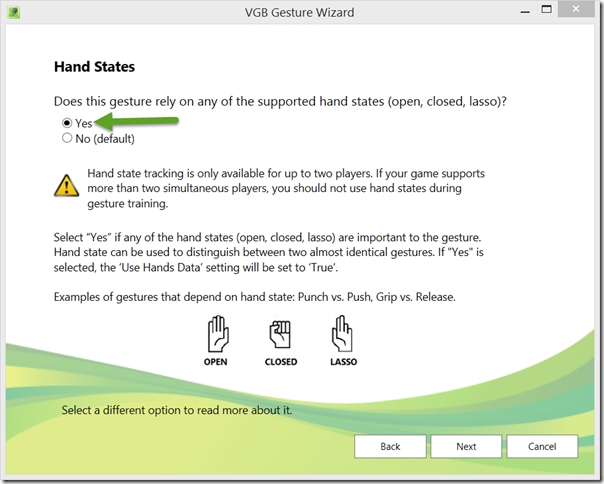Select the Yes radio button
This screenshot has height=484, width=604.
tap(67, 123)
